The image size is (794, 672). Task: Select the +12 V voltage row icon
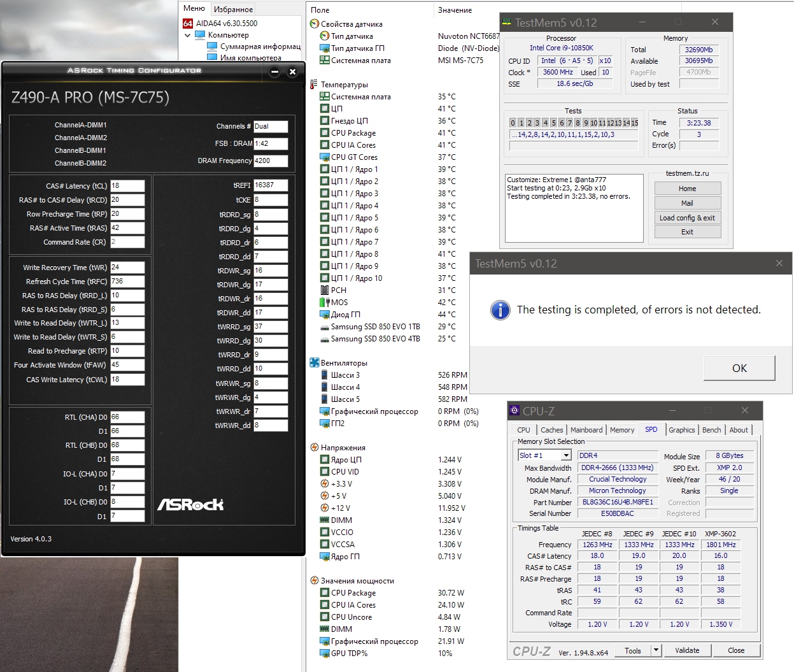tap(324, 508)
